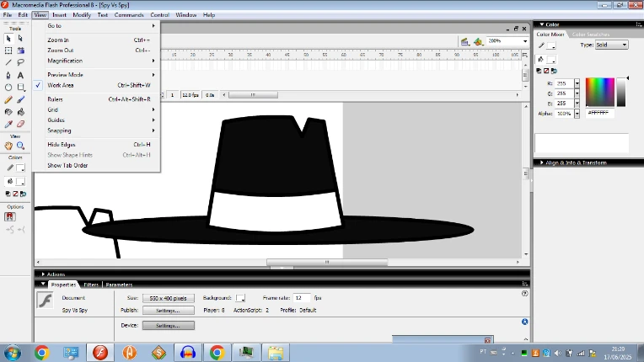
Task: Click the Edit Symbols icon
Action: [478, 41]
